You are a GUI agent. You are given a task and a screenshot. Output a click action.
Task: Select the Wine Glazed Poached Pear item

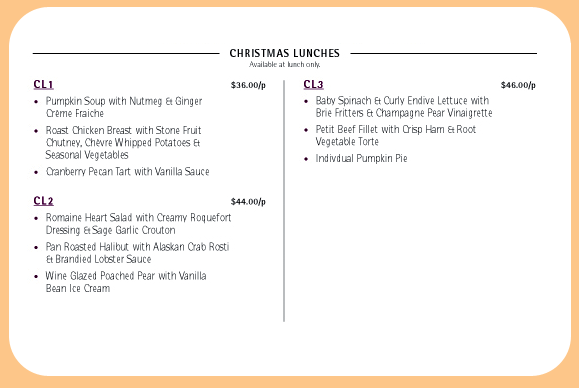126,282
